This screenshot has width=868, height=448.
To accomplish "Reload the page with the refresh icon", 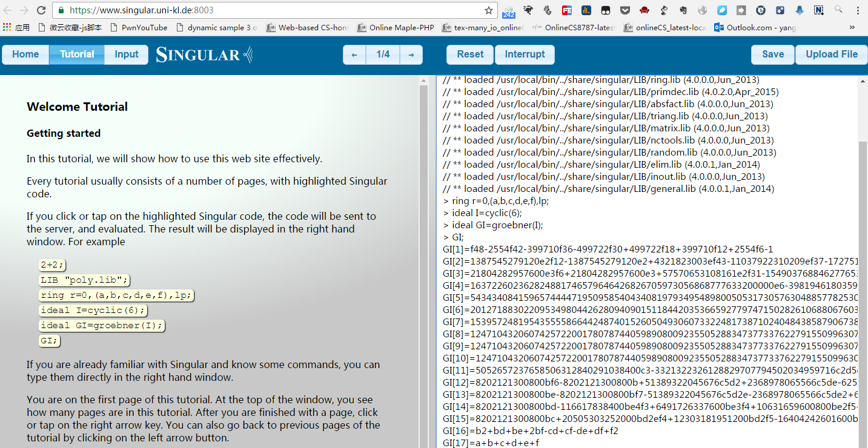I will (41, 10).
